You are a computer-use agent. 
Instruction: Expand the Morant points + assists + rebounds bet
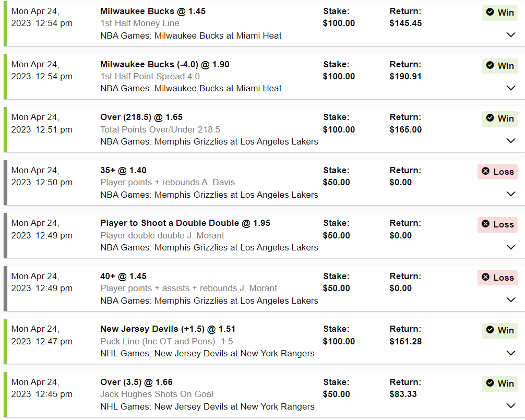[x=511, y=300]
